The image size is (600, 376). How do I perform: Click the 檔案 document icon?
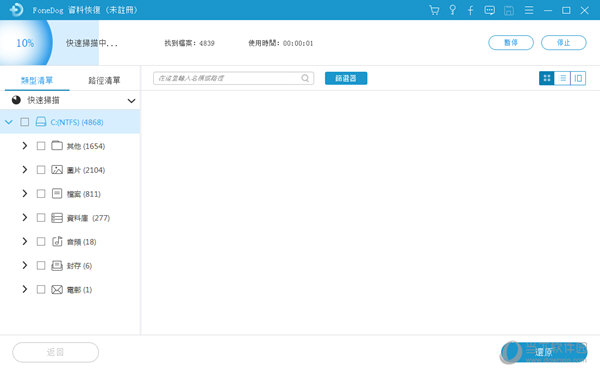pyautogui.click(x=57, y=194)
